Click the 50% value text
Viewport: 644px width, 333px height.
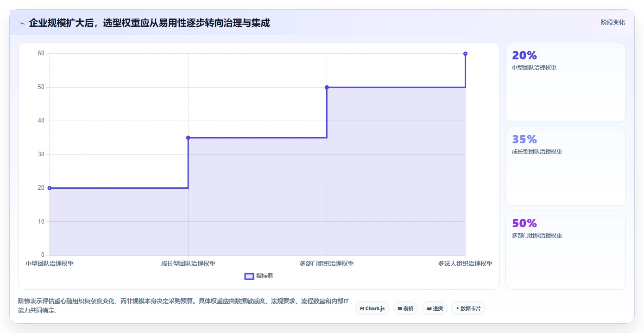coord(524,223)
